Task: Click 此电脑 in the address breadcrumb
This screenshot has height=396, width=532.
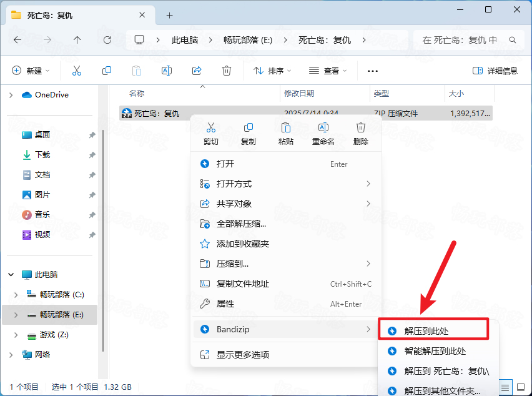Action: 185,40
